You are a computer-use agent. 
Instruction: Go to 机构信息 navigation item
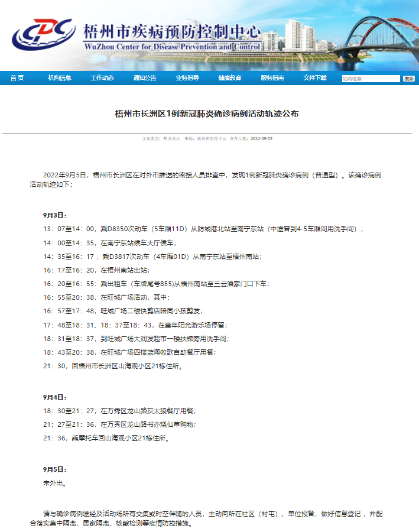(60, 78)
